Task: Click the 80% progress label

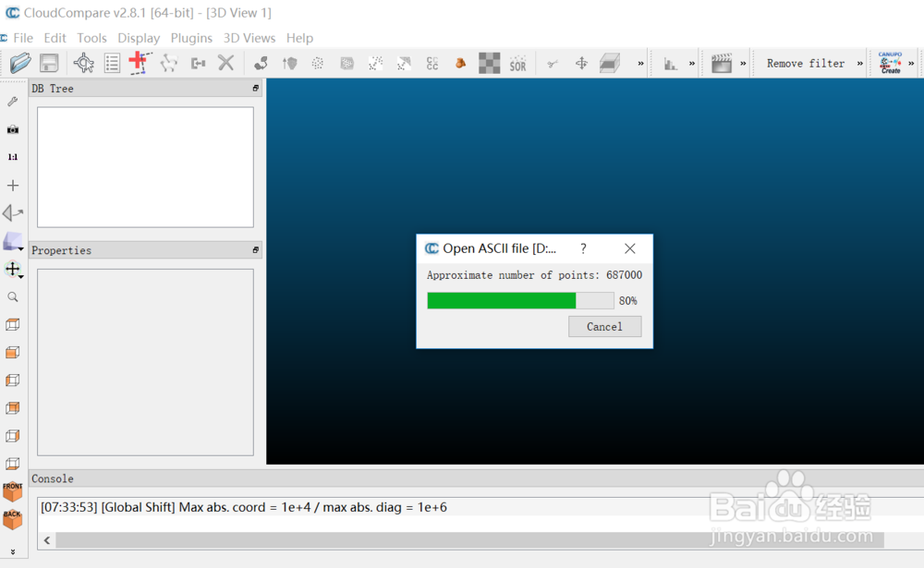Action: coord(628,300)
